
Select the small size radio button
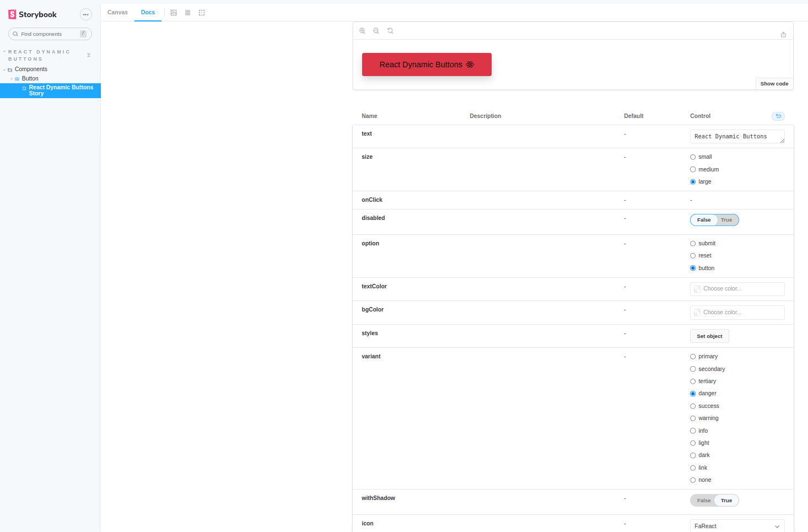pyautogui.click(x=693, y=157)
